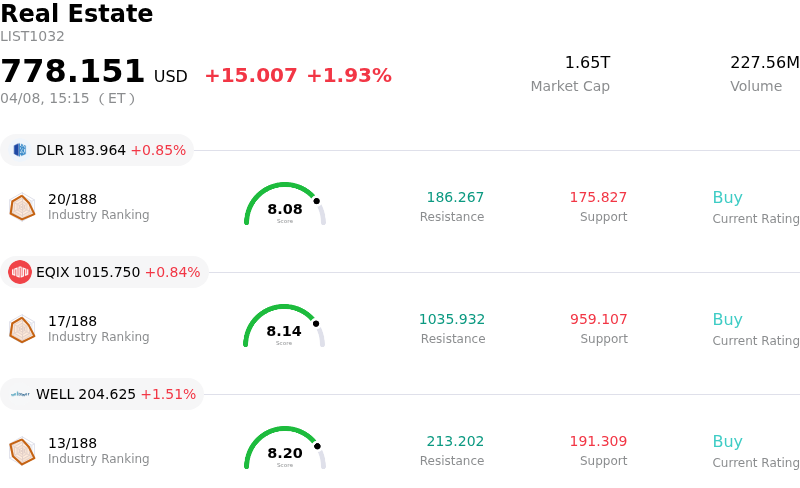The height and width of the screenshot is (488, 800).
Task: Open the WELL 204.625 stock chip
Action: [x=102, y=394]
